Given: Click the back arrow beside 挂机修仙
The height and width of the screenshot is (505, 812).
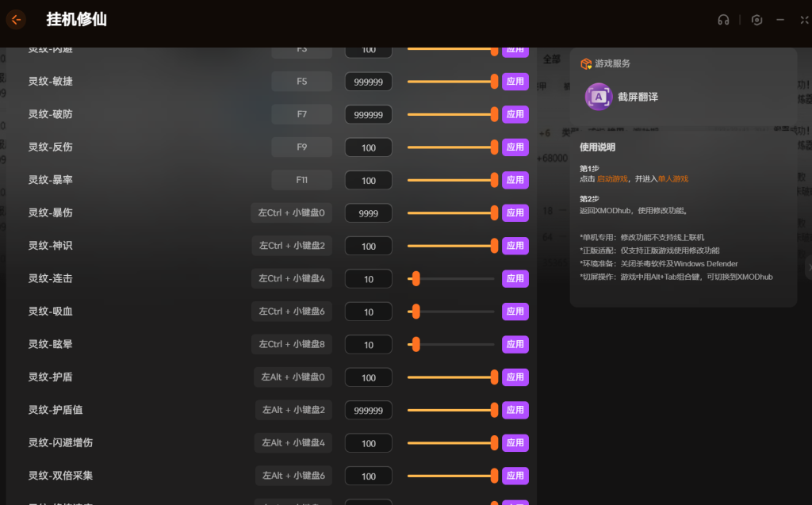Looking at the screenshot, I should [x=16, y=20].
